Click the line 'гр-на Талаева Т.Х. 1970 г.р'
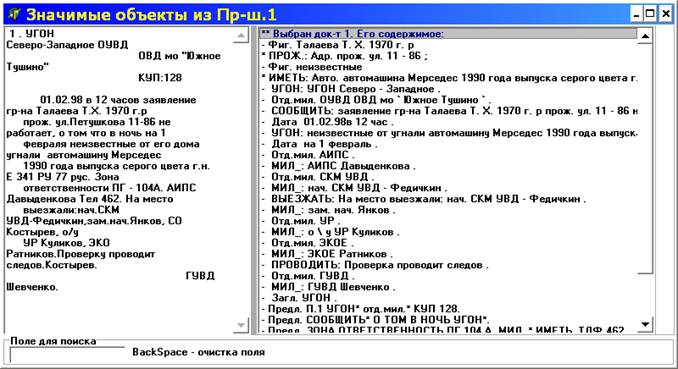This screenshot has width=678, height=369. coord(77,111)
